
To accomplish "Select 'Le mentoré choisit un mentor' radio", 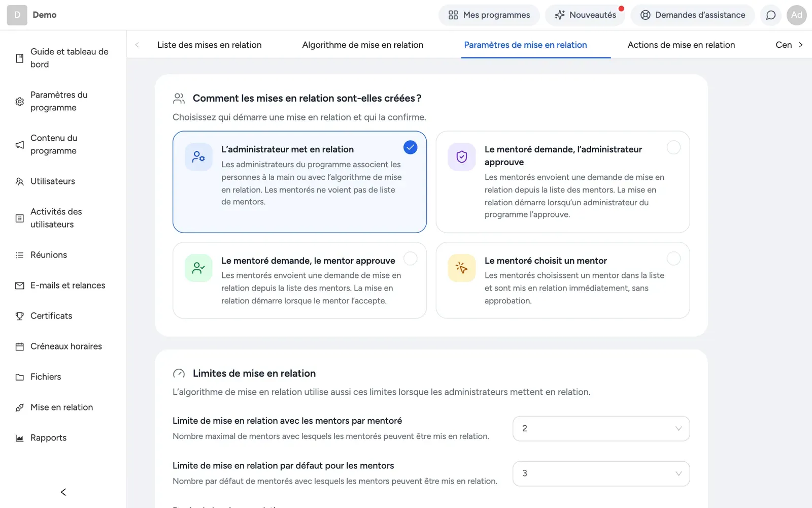I will click(673, 259).
